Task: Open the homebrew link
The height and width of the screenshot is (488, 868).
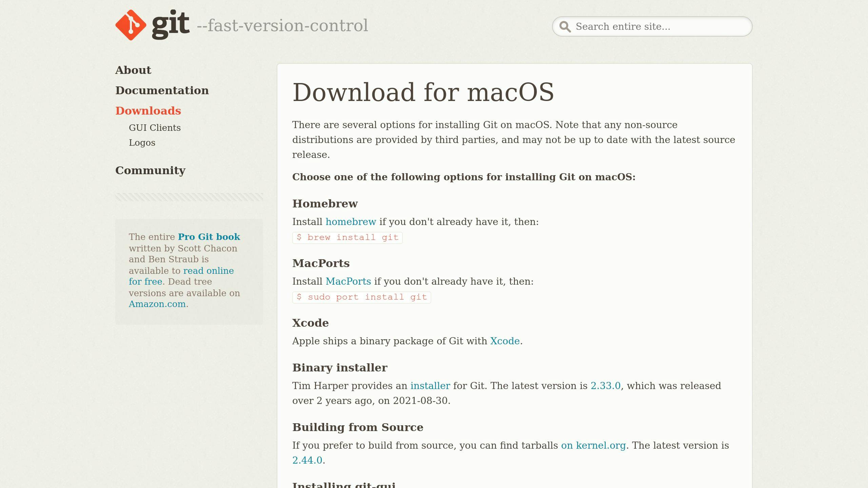Action: click(x=351, y=222)
